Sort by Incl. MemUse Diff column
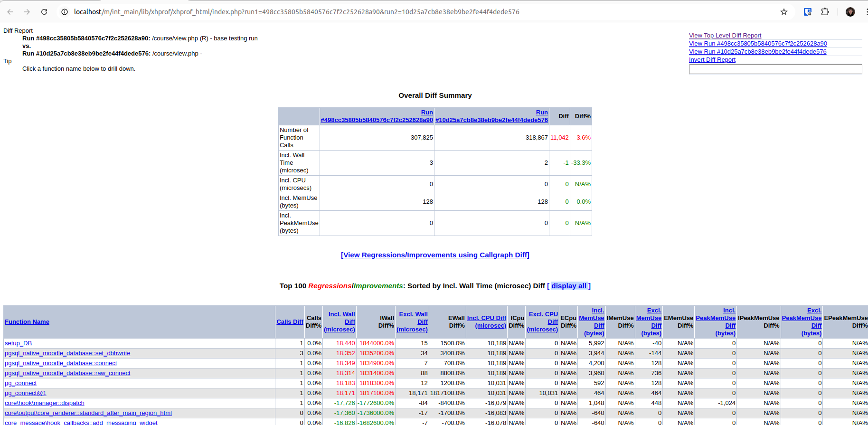The width and height of the screenshot is (868, 425). click(592, 322)
